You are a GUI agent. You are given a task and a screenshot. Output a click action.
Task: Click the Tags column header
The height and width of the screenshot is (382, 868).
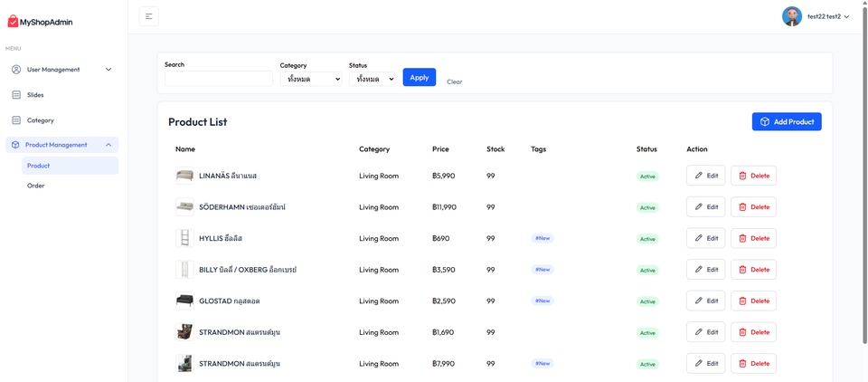(x=538, y=149)
